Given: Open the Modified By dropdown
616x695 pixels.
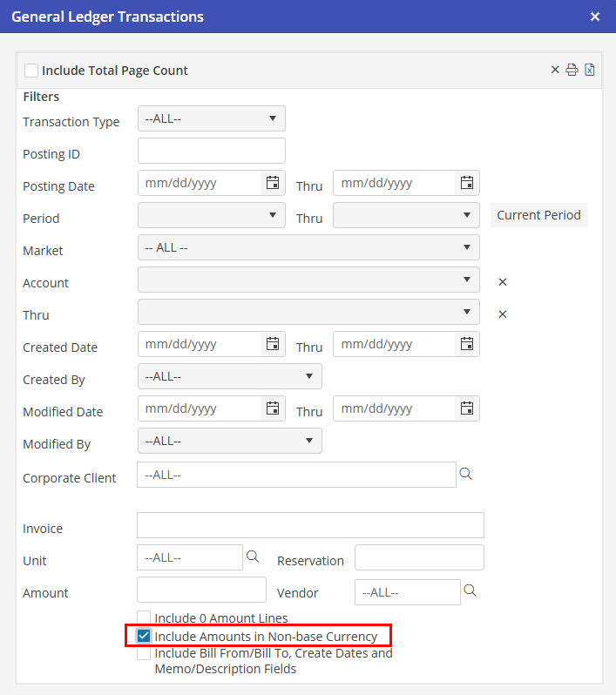Looking at the screenshot, I should [x=229, y=441].
